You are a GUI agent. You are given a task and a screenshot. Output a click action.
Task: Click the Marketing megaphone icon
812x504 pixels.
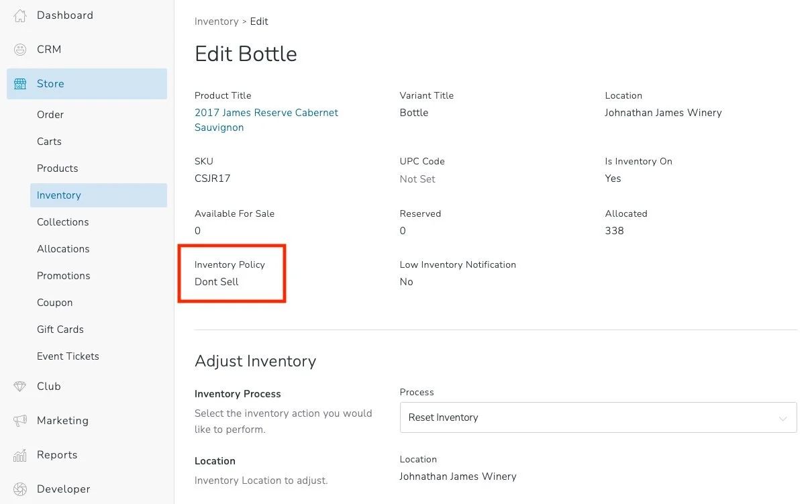20,421
